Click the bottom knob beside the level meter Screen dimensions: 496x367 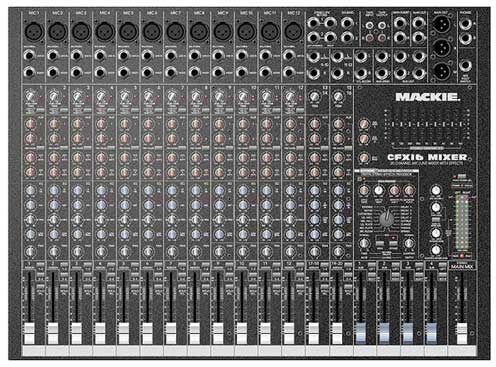click(x=436, y=250)
